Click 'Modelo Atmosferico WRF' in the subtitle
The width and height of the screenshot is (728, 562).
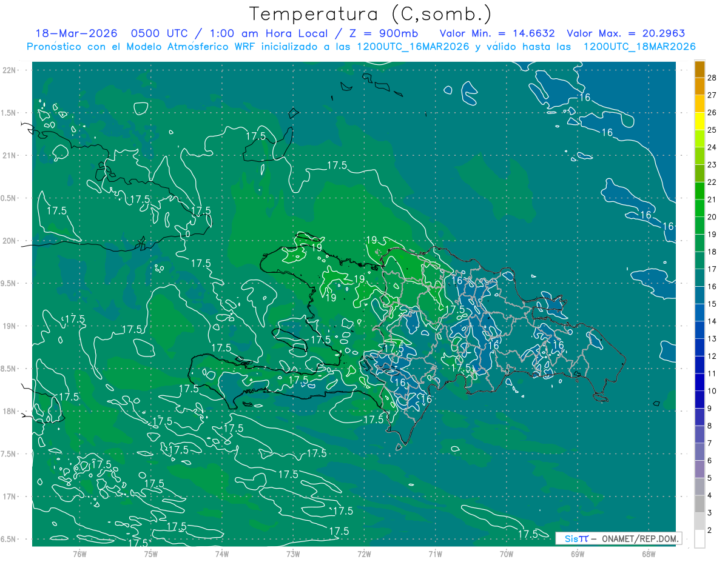194,47
